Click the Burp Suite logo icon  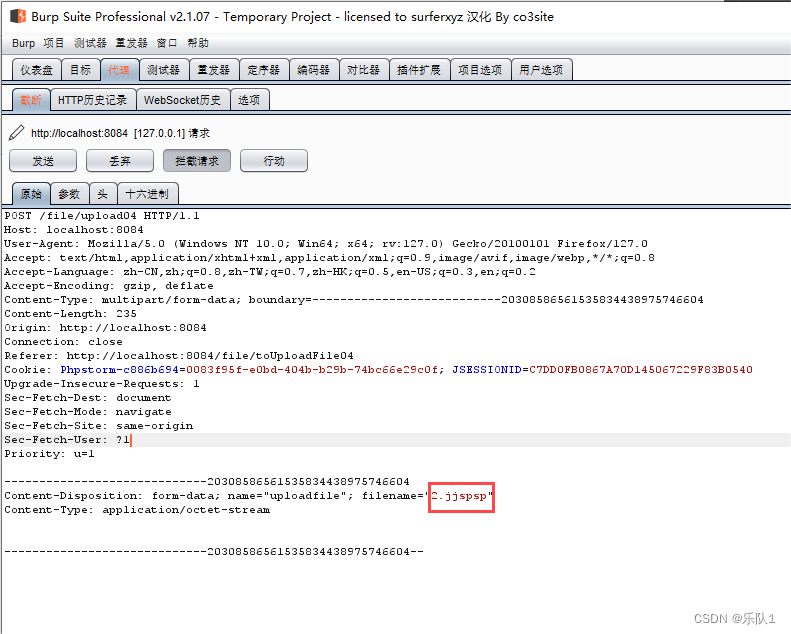pos(18,16)
